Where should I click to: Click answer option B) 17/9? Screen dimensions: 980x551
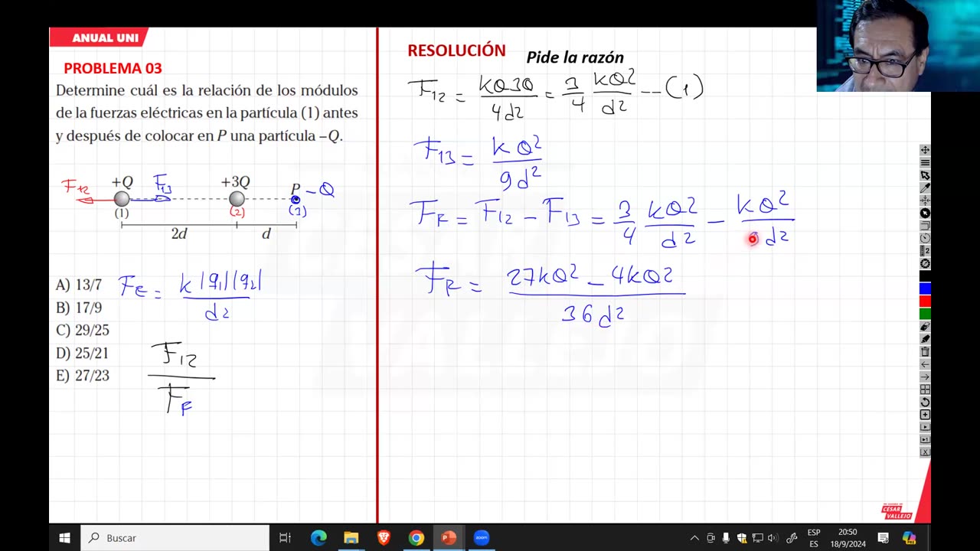pyautogui.click(x=79, y=308)
